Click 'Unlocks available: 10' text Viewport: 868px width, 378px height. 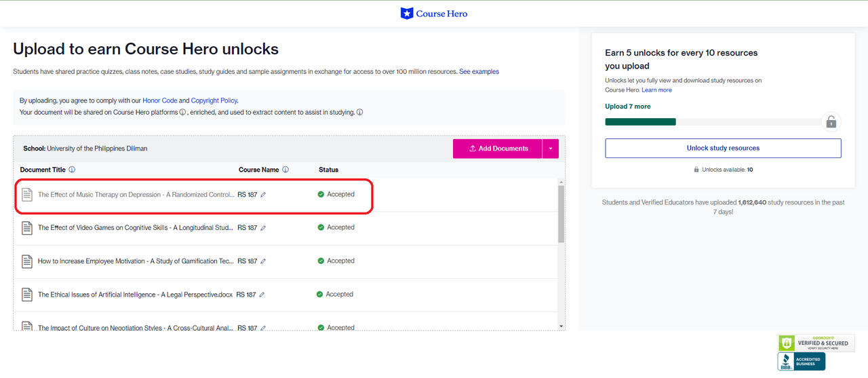point(728,170)
